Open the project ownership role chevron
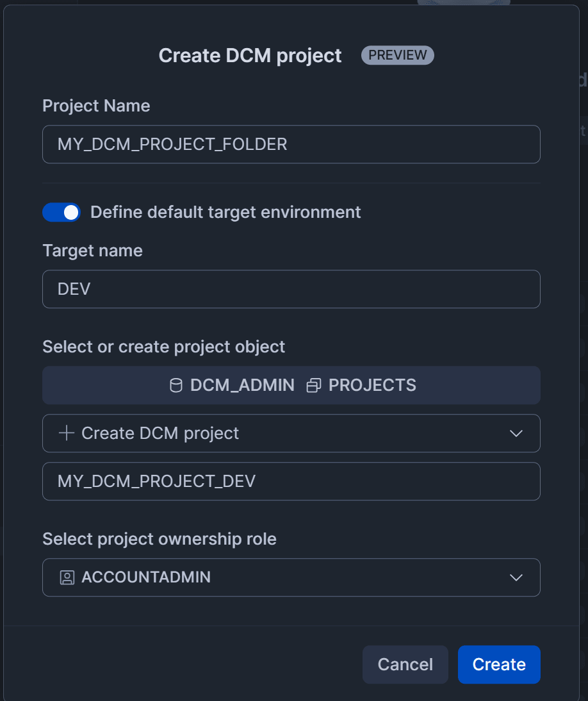 516,577
